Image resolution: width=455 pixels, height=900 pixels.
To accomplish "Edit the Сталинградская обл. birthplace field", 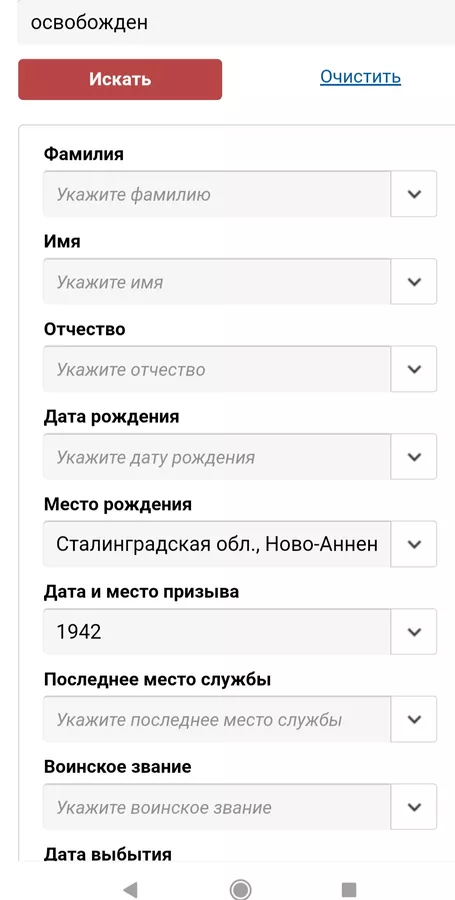I will [x=217, y=544].
